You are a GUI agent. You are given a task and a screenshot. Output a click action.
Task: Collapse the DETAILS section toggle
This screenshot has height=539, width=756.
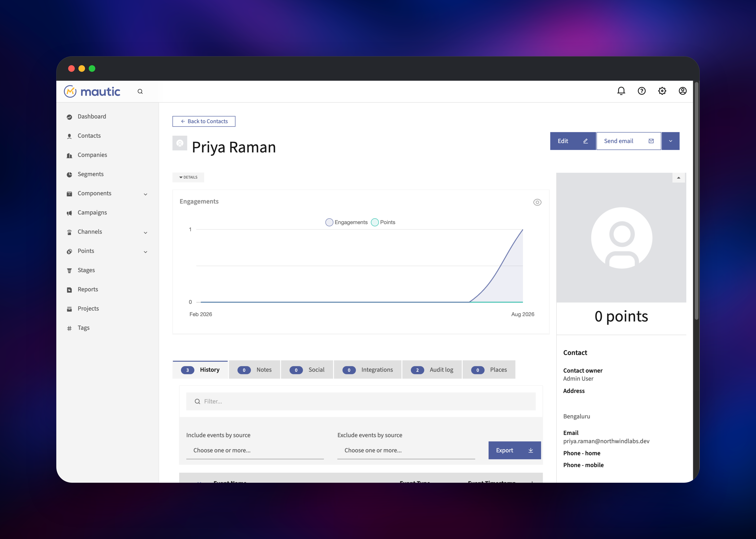[188, 177]
